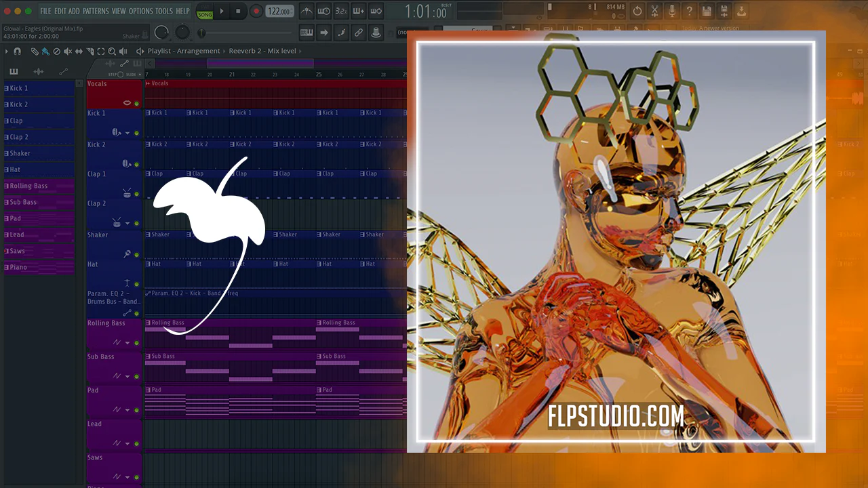868x488 pixels.
Task: Click the auto-scroll arrow icon
Action: tap(324, 32)
